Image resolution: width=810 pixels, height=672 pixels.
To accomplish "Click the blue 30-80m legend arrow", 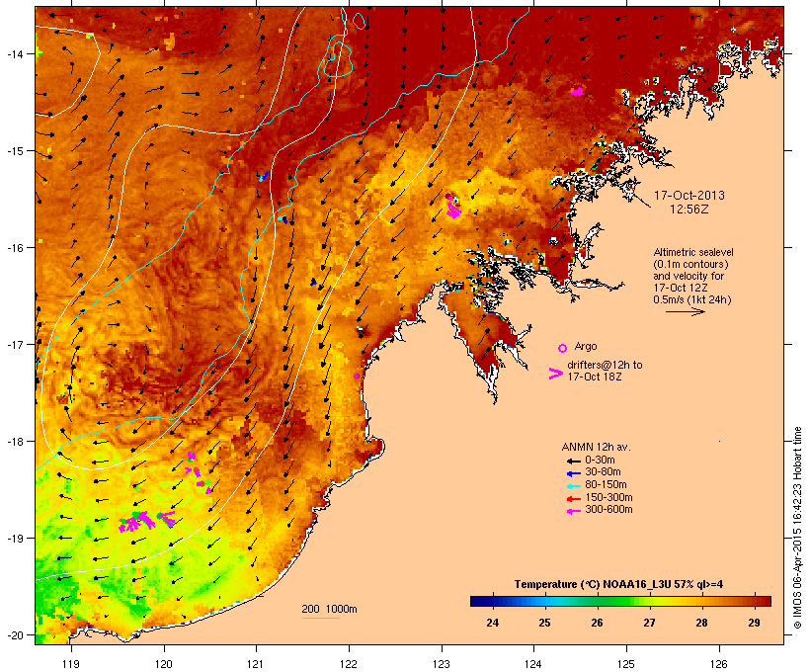I will click(573, 473).
